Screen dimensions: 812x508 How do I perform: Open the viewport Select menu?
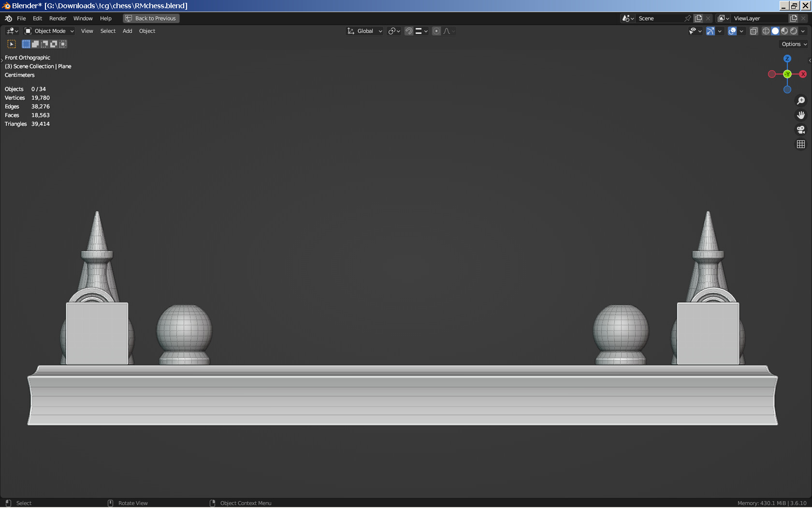click(x=108, y=31)
